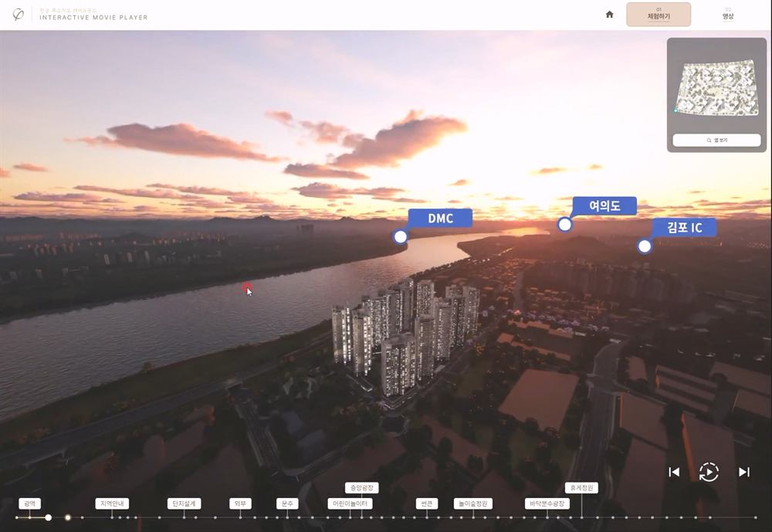Click the DMC label tag
This screenshot has width=772, height=532.
tap(440, 219)
